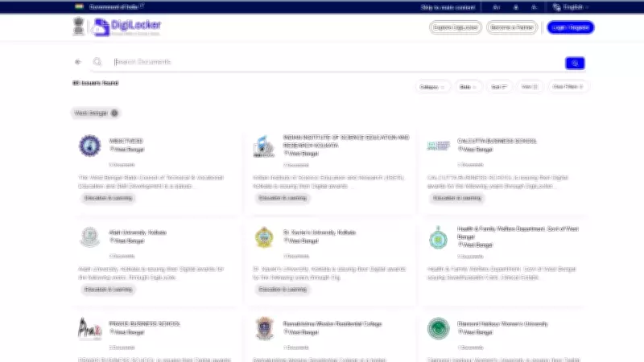The height and width of the screenshot is (362, 644).
Task: Click the language translate icon
Action: pyautogui.click(x=556, y=7)
